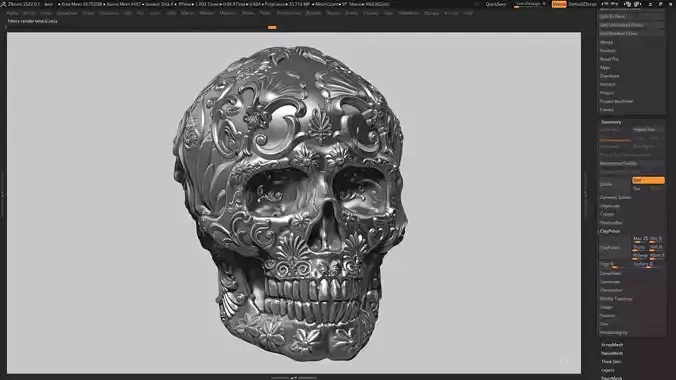
Task: Open the Thick Skin palette
Action: (611, 362)
